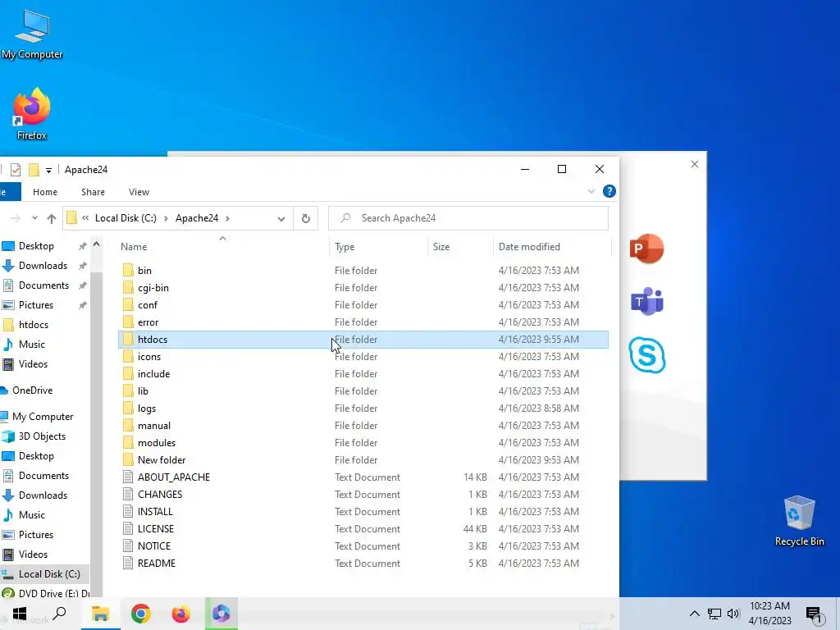Open the Share ribbon tab
Viewport: 840px width, 630px height.
[x=94, y=192]
